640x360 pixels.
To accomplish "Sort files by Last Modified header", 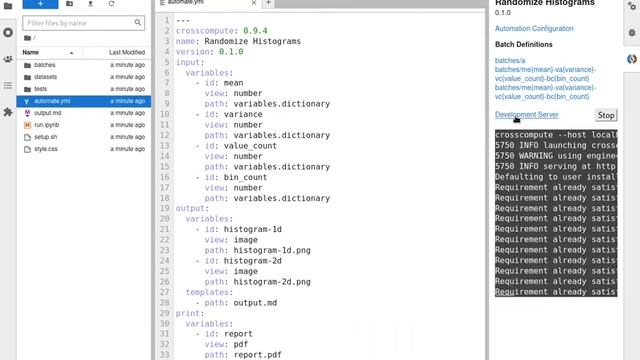I will pyautogui.click(x=127, y=52).
